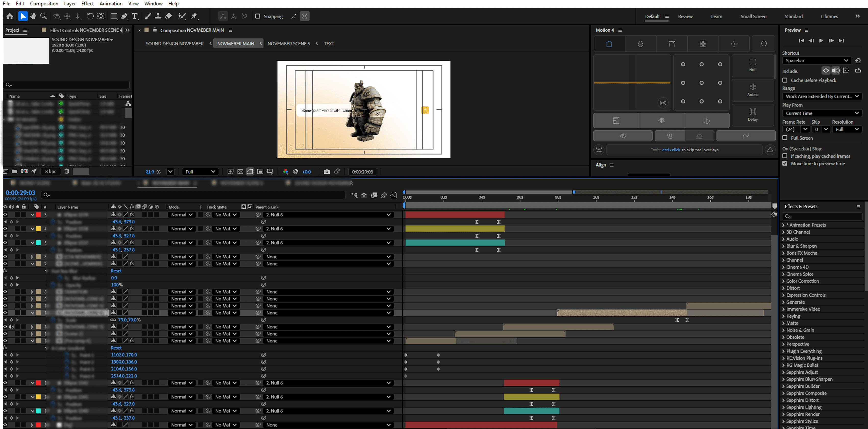Click Reset for Fast Box Blur effect
Viewport: 868px width, 429px height.
click(x=116, y=271)
